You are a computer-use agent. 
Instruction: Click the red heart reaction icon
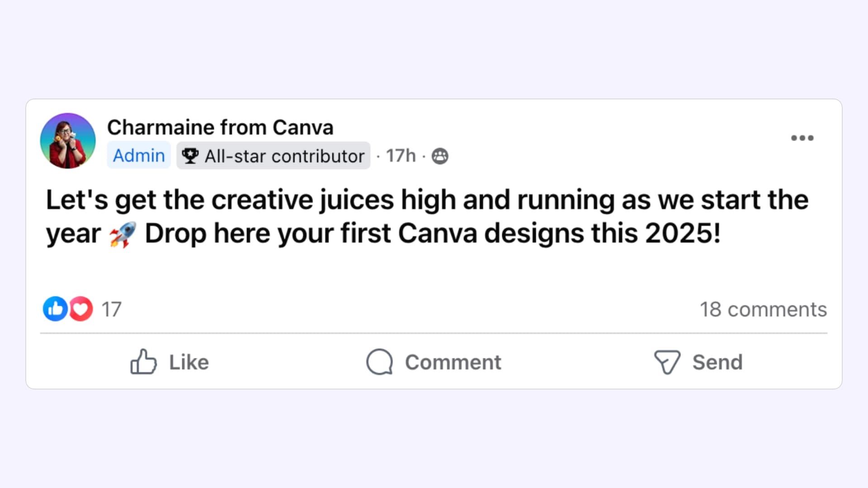[x=81, y=309]
